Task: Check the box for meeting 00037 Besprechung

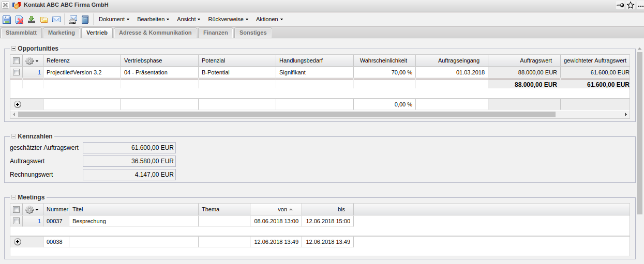Action: tap(16, 221)
